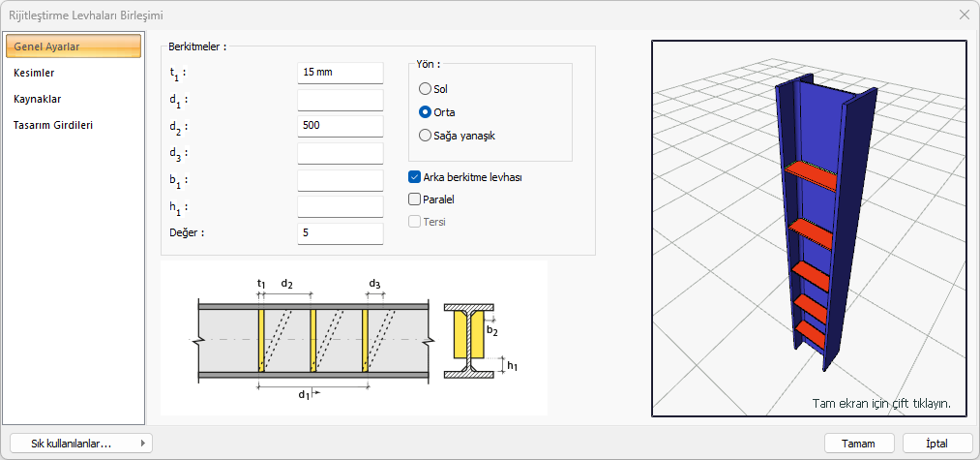The width and height of the screenshot is (980, 460).
Task: Click the empty d1 input field
Action: tap(341, 100)
